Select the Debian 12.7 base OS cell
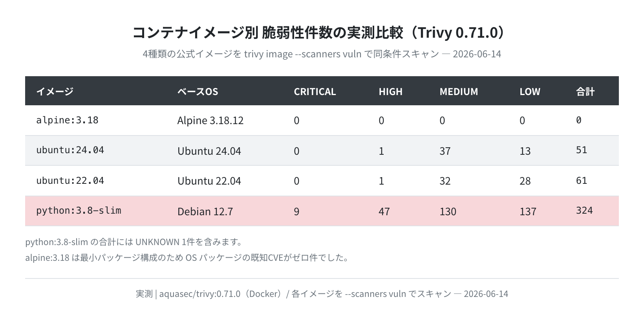The height and width of the screenshot is (315, 644). pyautogui.click(x=205, y=212)
